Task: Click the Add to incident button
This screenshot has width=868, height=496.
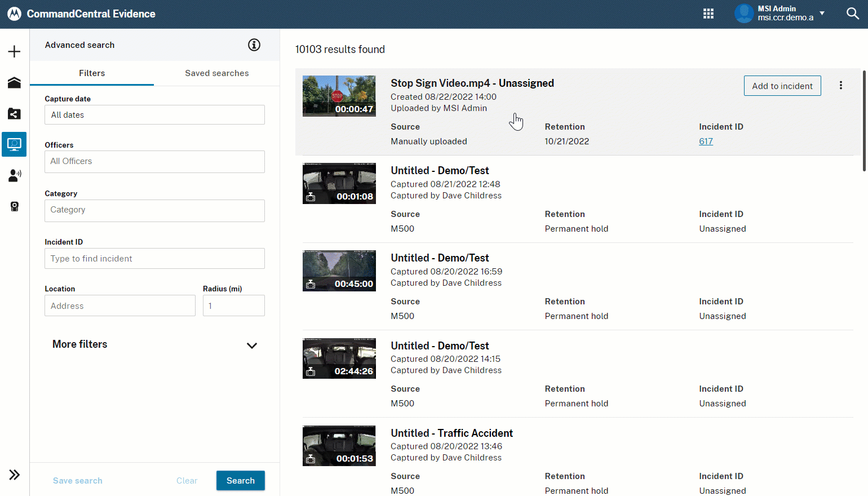Action: tap(782, 86)
